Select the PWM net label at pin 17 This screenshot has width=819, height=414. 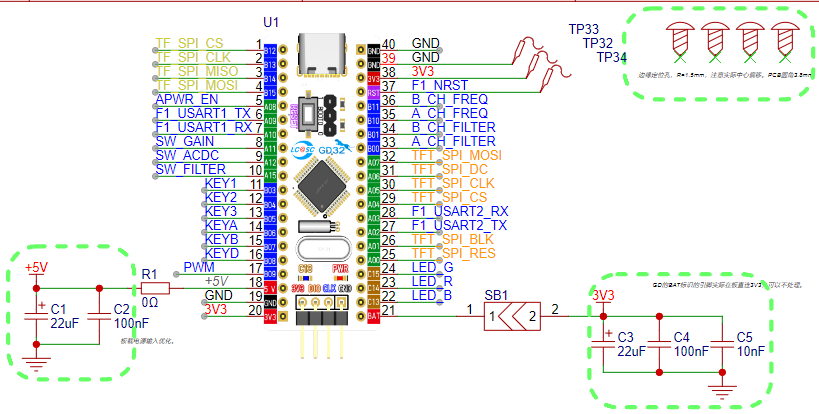pos(199,267)
